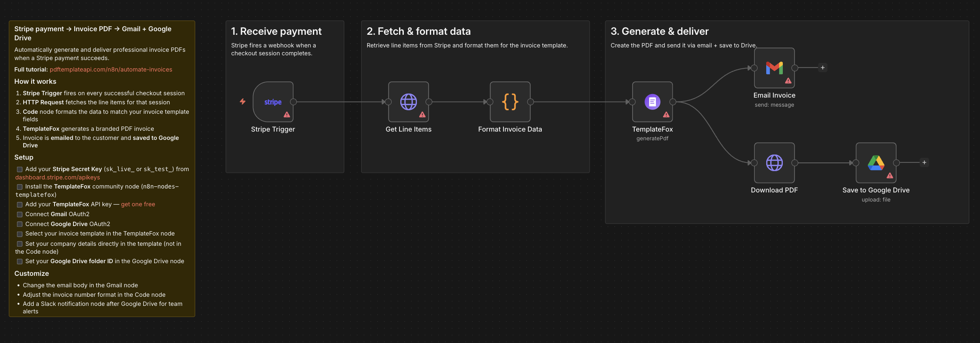Click output connector of Format Invoice Data
Viewport: 980px width, 343px height.
(x=531, y=102)
